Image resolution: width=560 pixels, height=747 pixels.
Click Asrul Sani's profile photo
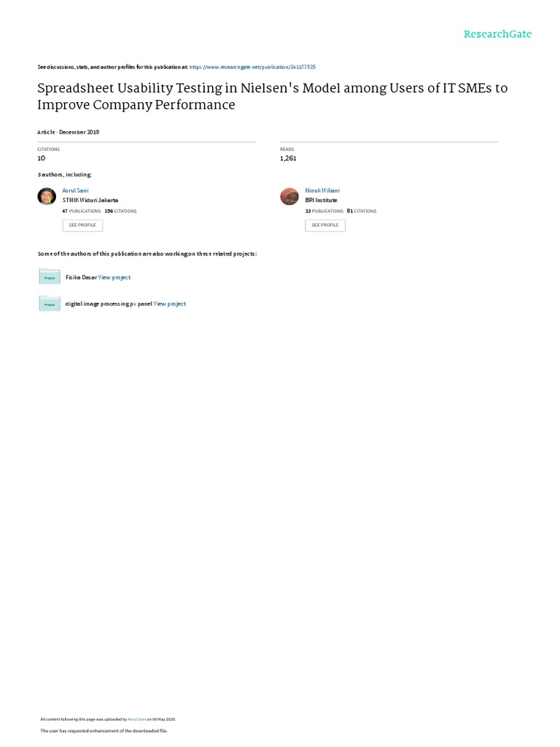pyautogui.click(x=46, y=197)
